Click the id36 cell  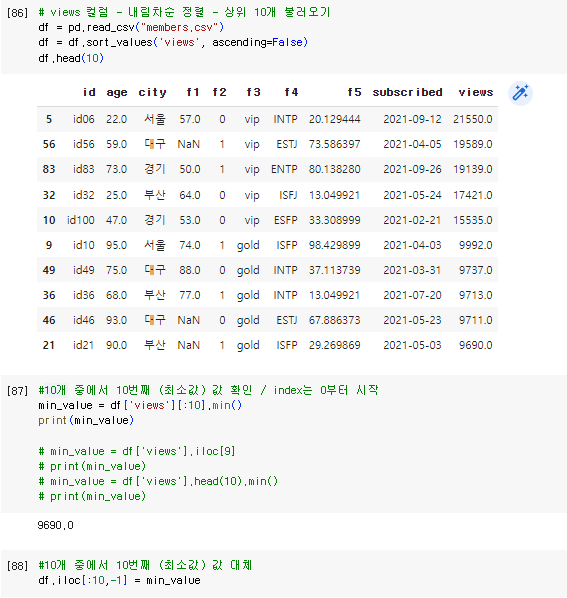(x=84, y=295)
